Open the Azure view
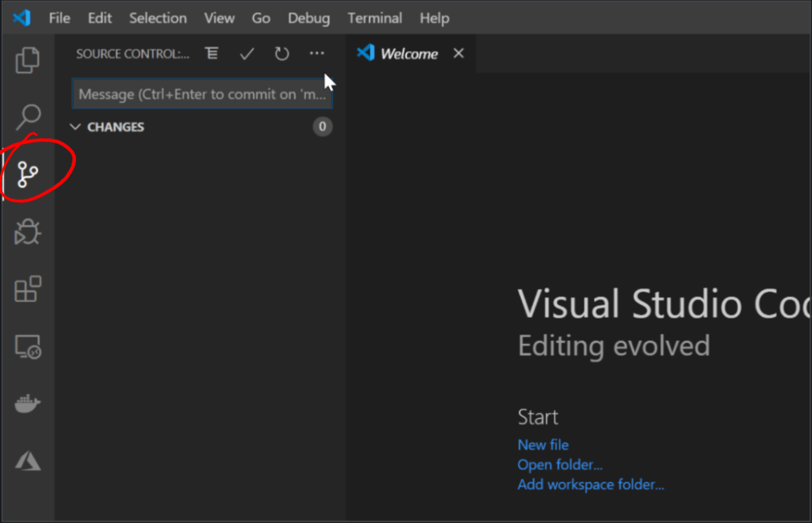Viewport: 812px width, 523px height. (28, 460)
